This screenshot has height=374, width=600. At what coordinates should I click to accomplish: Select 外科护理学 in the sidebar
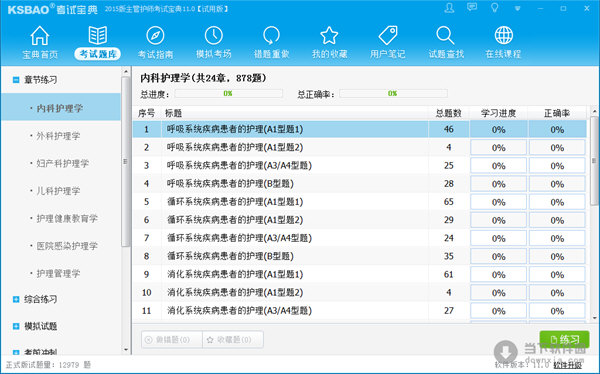pos(59,136)
